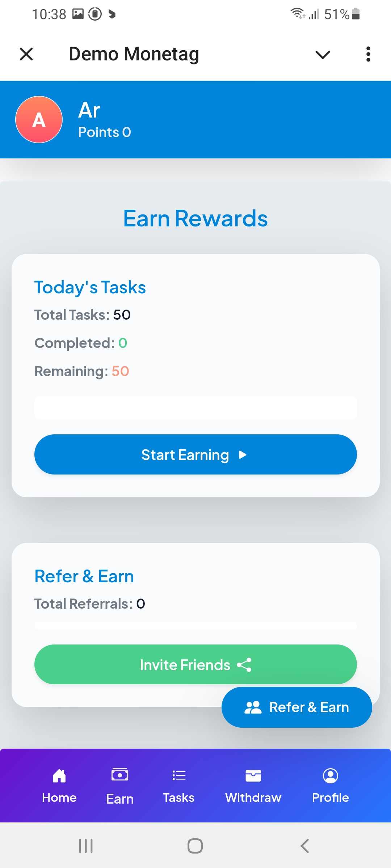Click the people icon on Refer & Earn
Viewport: 391px width, 868px height.
point(253,707)
